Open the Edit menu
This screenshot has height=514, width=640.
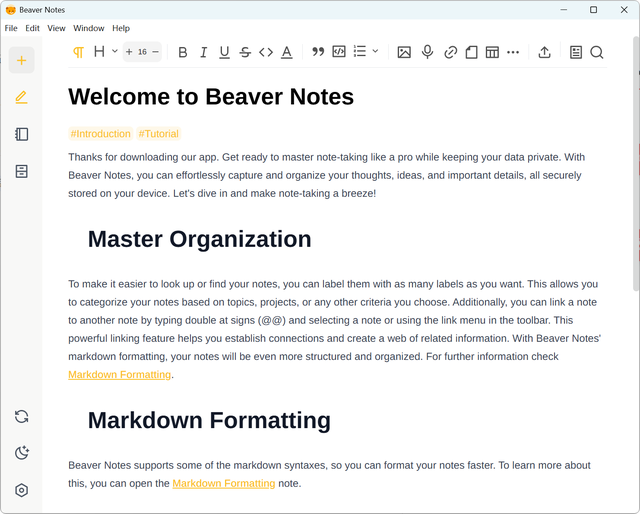(x=32, y=28)
